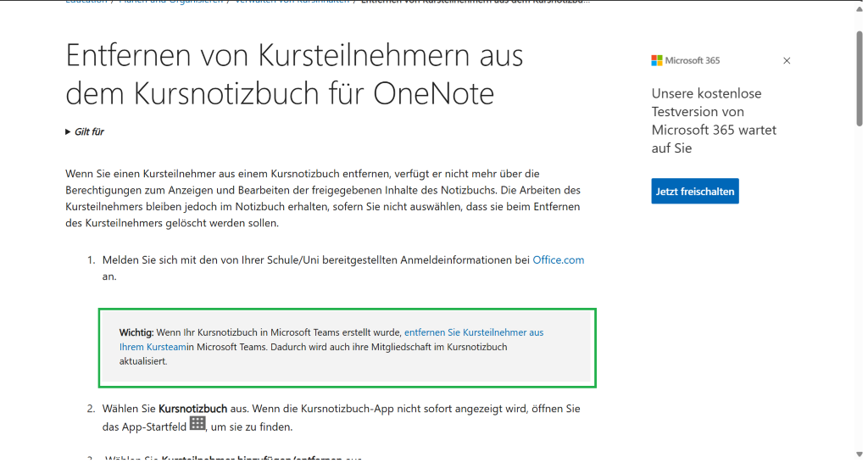Screen dimensions: 868x463
Task: Close the Microsoft 365 promo panel
Action: pos(787,61)
